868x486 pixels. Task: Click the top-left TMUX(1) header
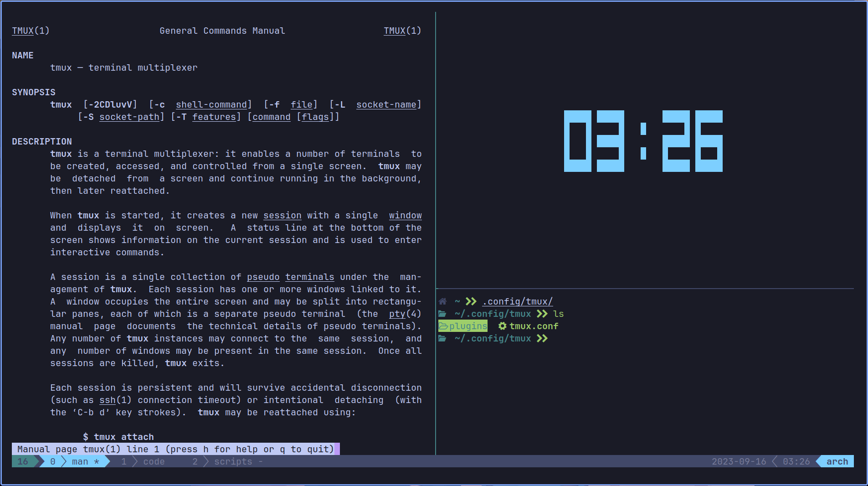click(x=31, y=31)
